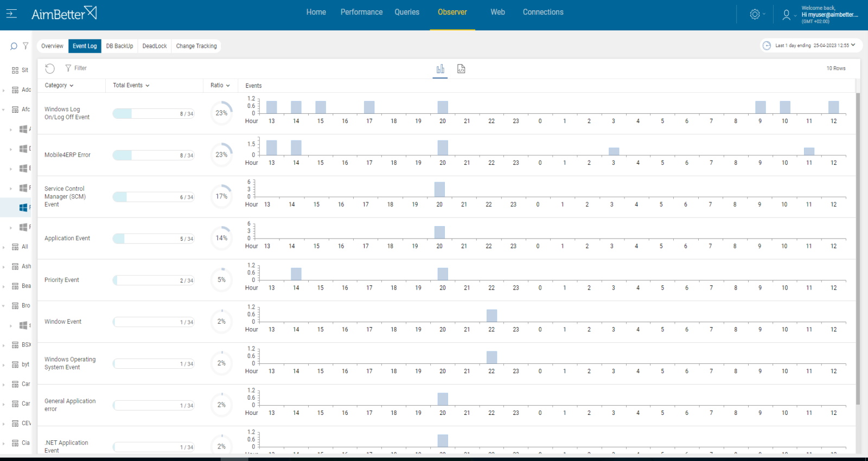Select the 'Sit' grid icon in sidebar

point(15,71)
